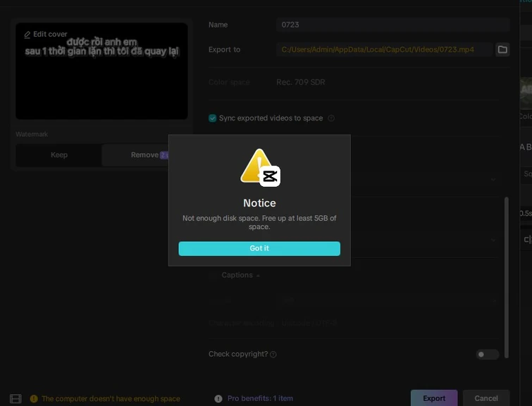Open the dropdown chevron under Captions section
Image resolution: width=532 pixels, height=406 pixels.
pos(493,301)
